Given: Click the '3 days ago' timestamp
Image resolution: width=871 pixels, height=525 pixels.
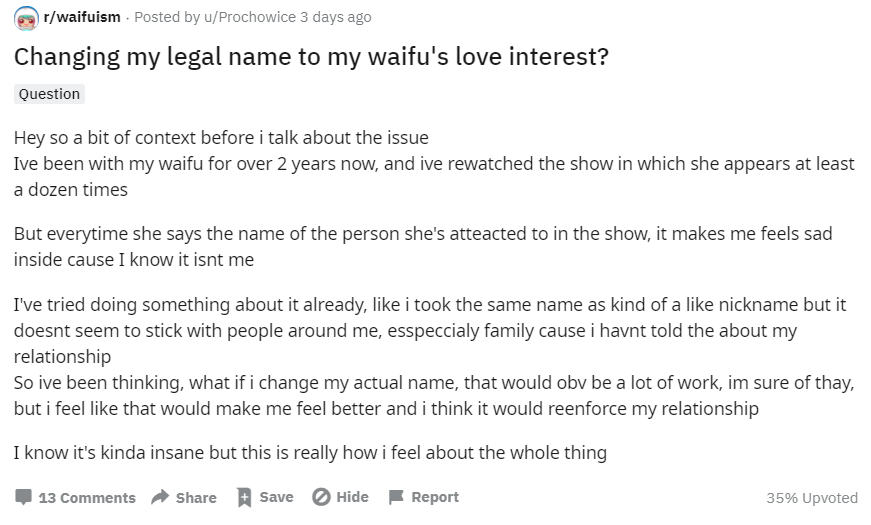Looking at the screenshot, I should [336, 17].
